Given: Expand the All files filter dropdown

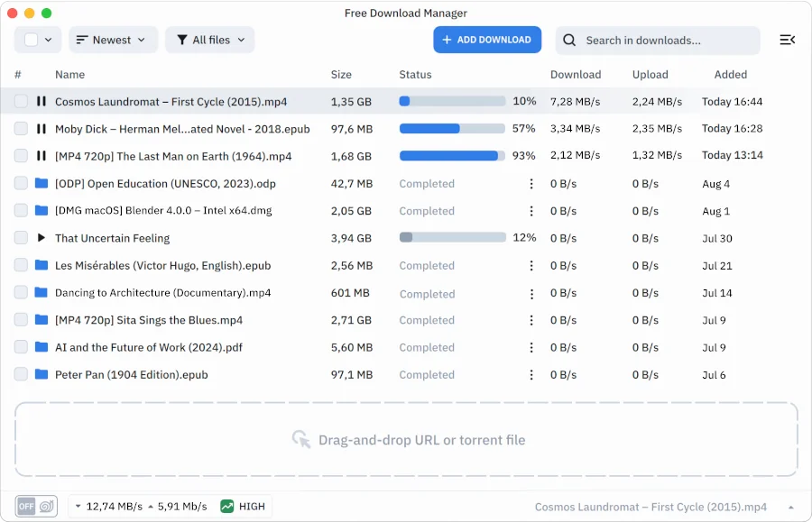Looking at the screenshot, I should tap(209, 40).
